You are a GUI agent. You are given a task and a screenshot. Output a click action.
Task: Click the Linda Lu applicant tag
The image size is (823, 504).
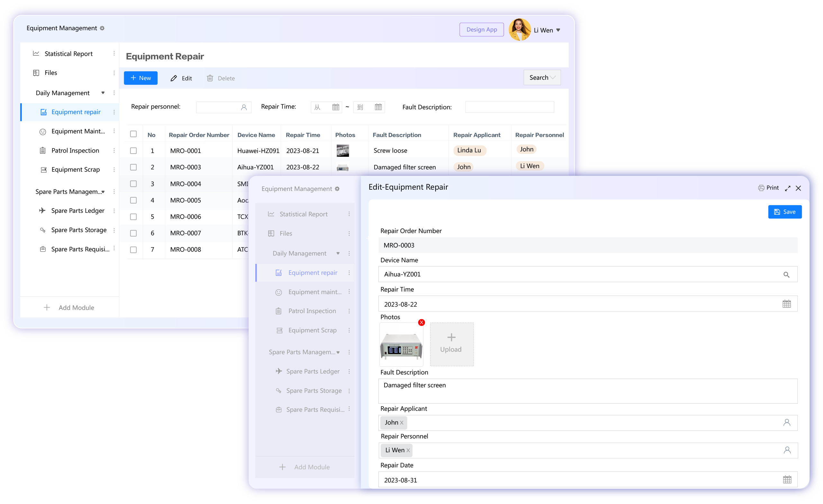(x=469, y=150)
